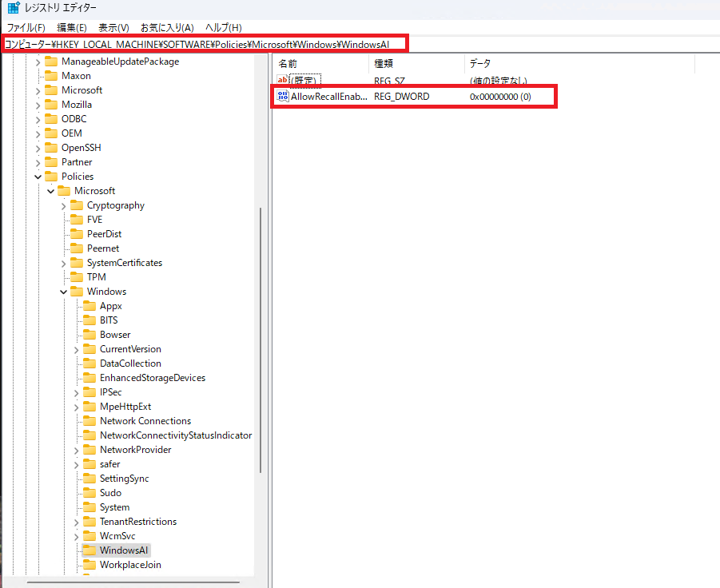Image resolution: width=720 pixels, height=588 pixels.
Task: Expand the Mozilla key
Action: (x=38, y=105)
